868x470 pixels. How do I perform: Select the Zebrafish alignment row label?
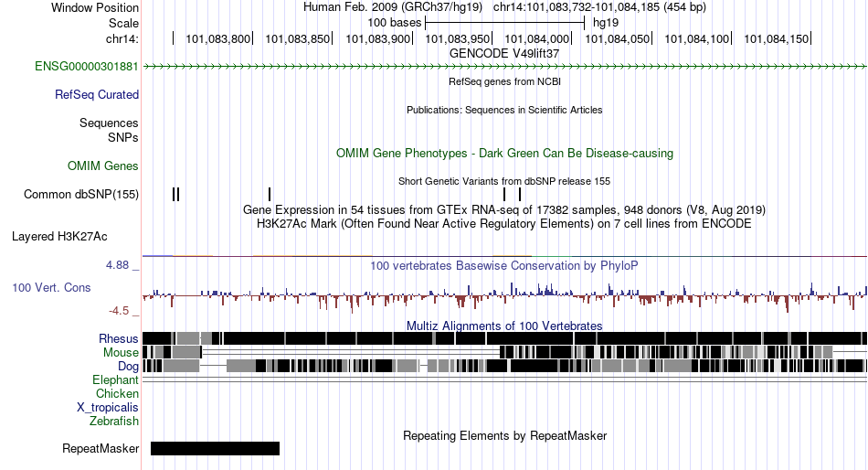point(114,422)
